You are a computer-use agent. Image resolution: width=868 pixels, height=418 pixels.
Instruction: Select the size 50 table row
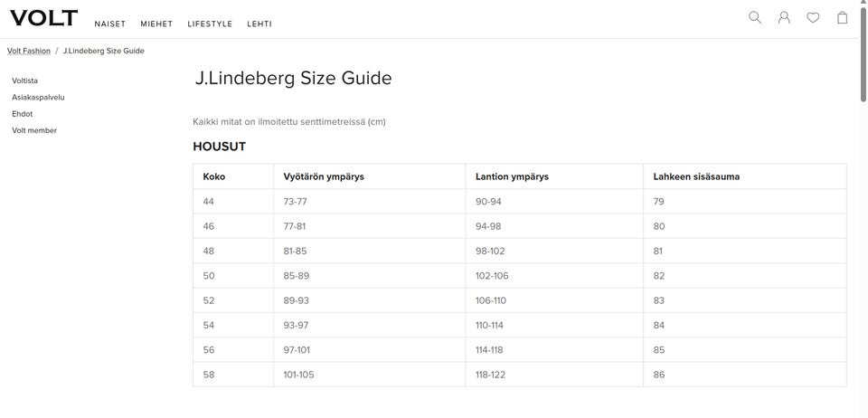pos(520,276)
